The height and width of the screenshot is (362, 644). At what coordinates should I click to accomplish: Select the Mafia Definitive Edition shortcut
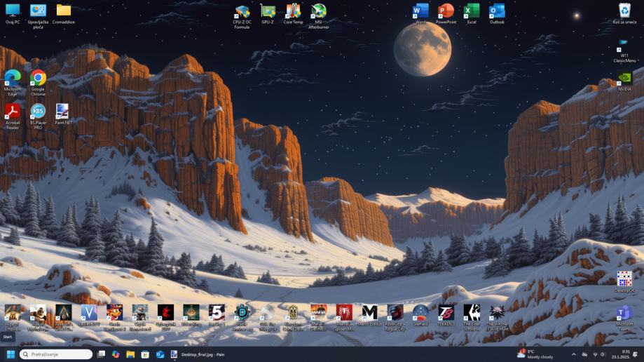[x=318, y=318]
